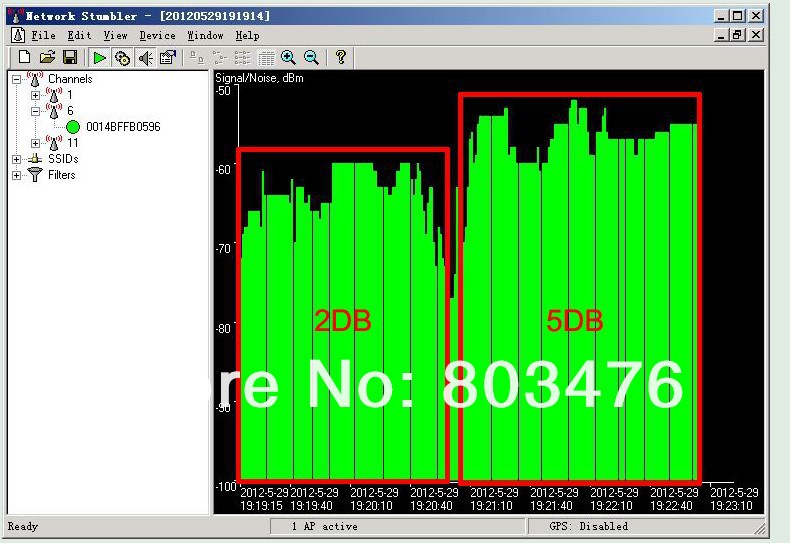The height and width of the screenshot is (543, 790).
Task: Select details view toolbar button
Action: (266, 58)
